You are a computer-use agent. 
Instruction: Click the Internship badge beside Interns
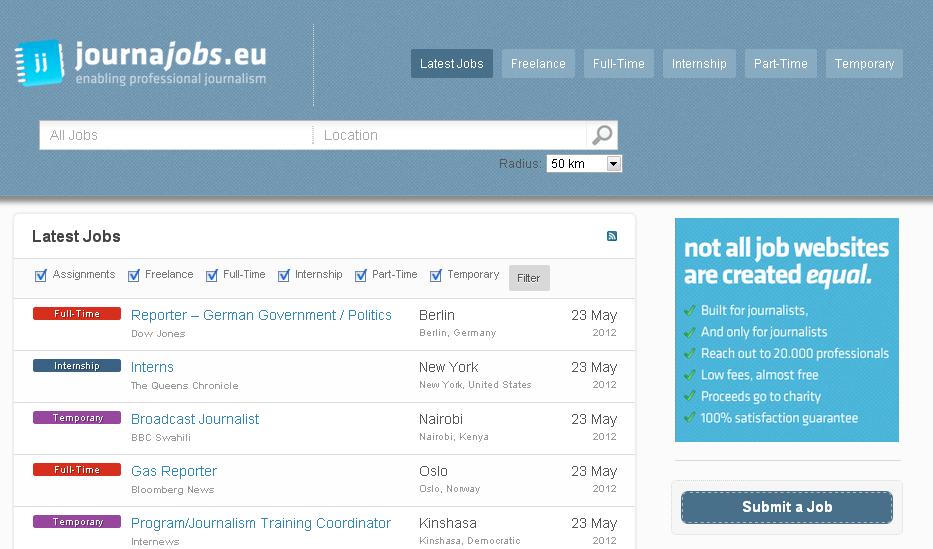77,366
